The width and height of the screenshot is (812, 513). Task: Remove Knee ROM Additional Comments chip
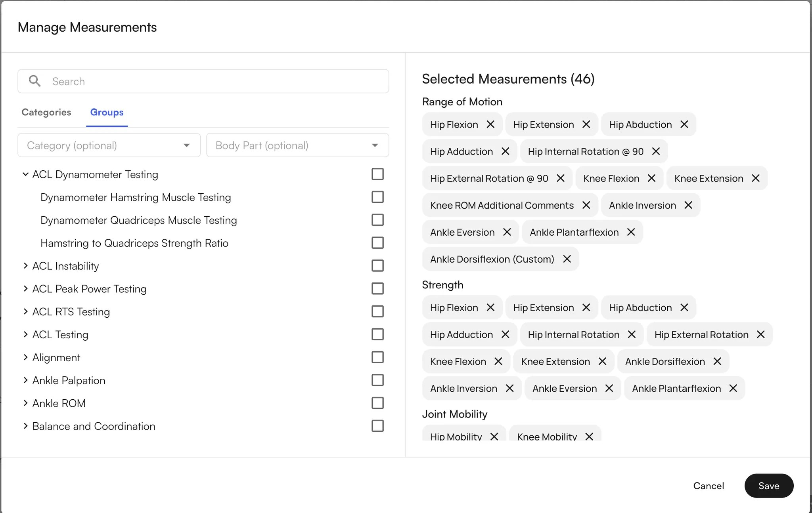(586, 205)
